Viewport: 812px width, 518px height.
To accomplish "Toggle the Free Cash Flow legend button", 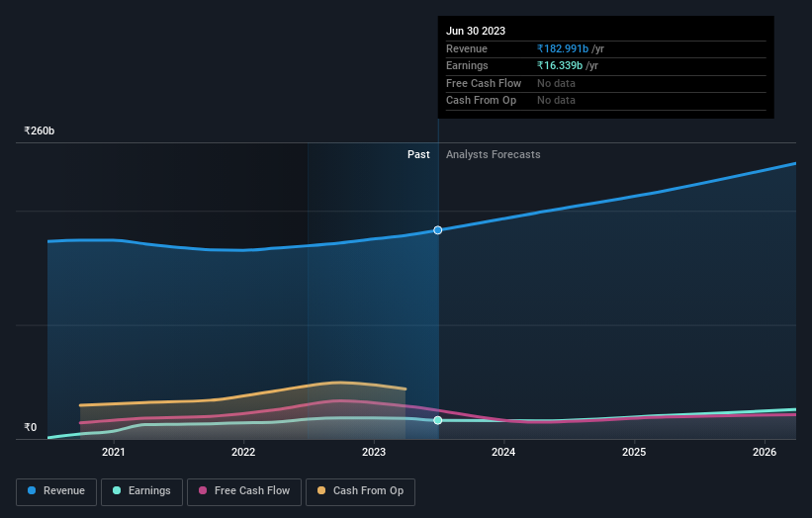I will (244, 491).
